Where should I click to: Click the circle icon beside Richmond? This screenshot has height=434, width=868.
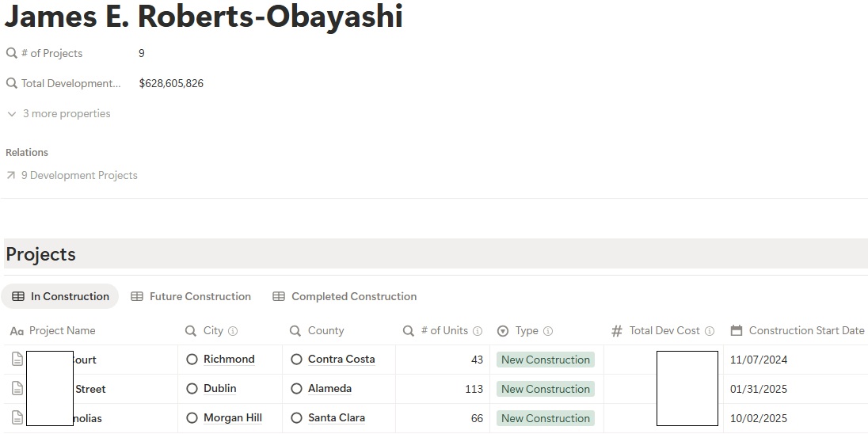(192, 360)
